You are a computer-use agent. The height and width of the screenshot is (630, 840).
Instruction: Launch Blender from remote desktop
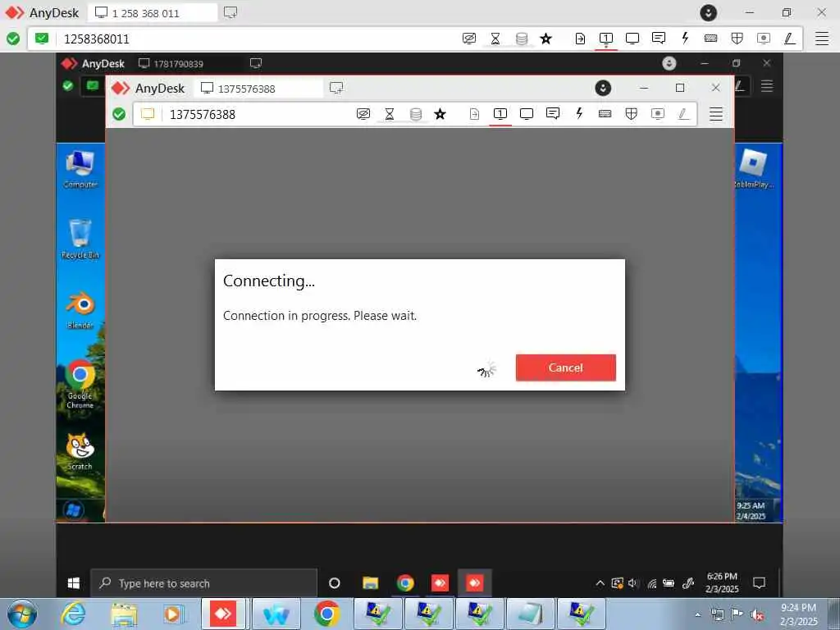point(80,310)
